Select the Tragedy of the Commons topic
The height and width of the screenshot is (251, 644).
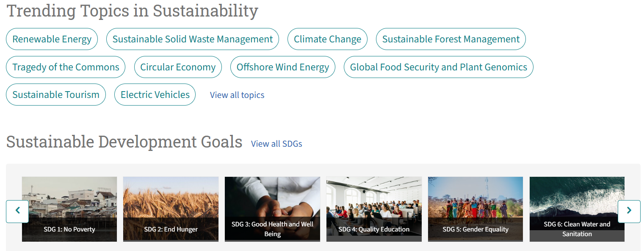pos(65,67)
